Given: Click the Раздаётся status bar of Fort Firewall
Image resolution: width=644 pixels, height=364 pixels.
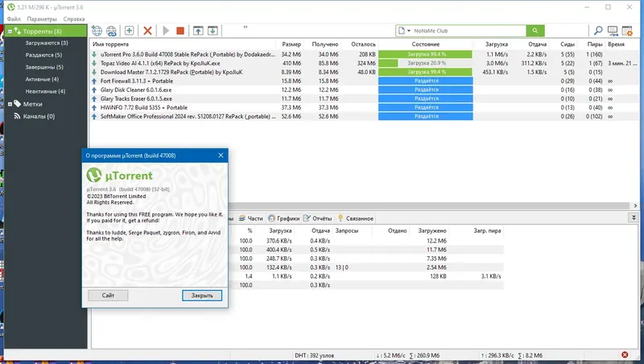Looking at the screenshot, I should 426,81.
